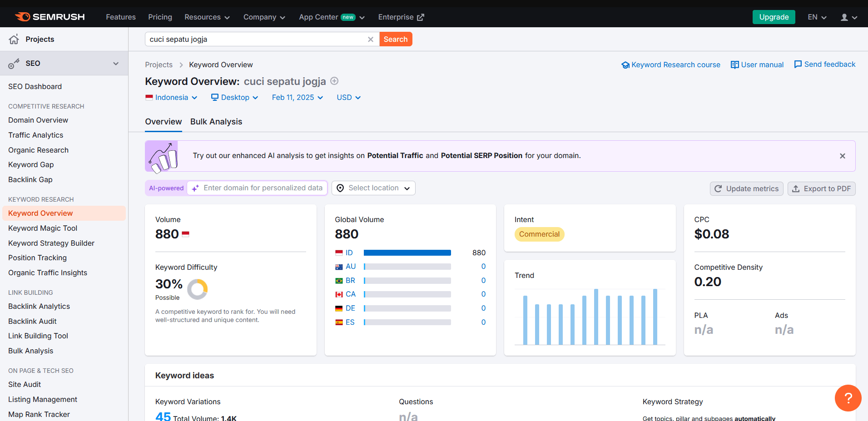868x421 pixels.
Task: Click the Trend bar chart
Action: (590, 317)
